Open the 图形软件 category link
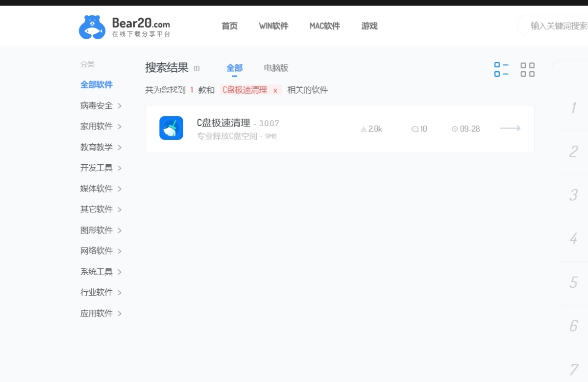The height and width of the screenshot is (382, 588). tap(97, 230)
